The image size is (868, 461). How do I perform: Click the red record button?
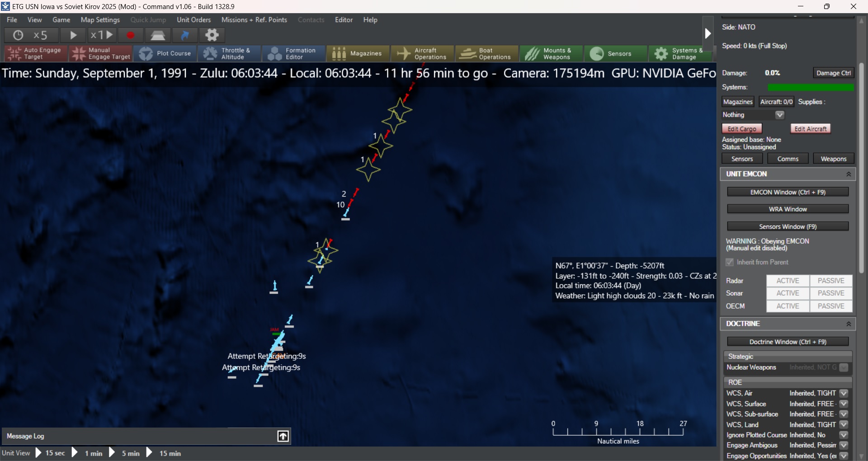pos(130,35)
